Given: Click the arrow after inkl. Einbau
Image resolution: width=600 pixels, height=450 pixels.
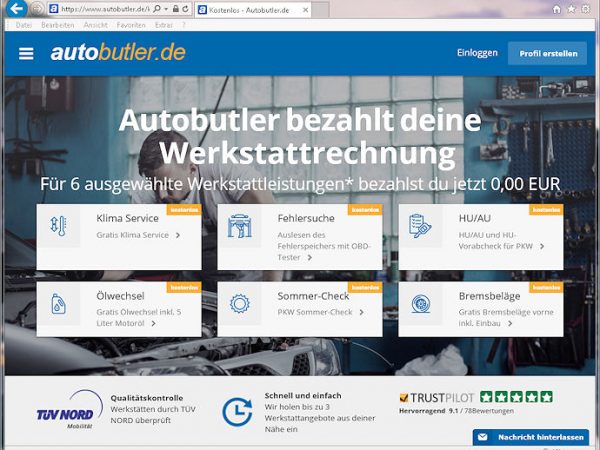Looking at the screenshot, I should click(x=510, y=323).
